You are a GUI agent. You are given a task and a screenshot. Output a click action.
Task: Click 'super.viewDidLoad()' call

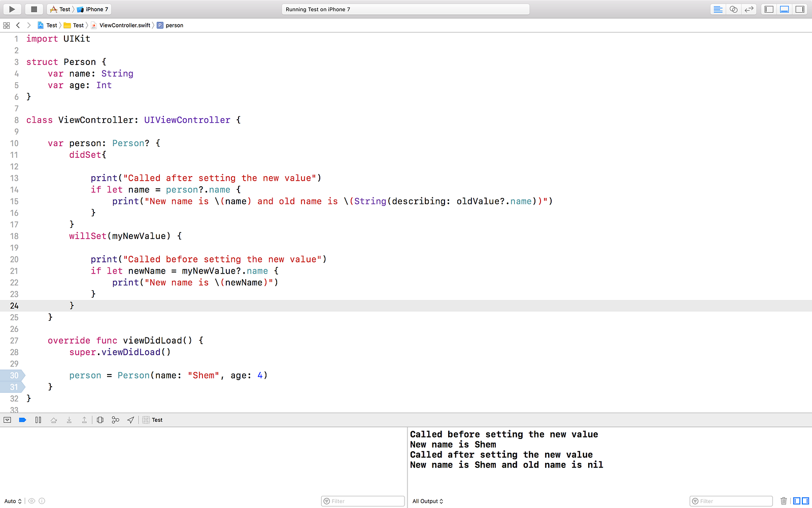tap(120, 353)
